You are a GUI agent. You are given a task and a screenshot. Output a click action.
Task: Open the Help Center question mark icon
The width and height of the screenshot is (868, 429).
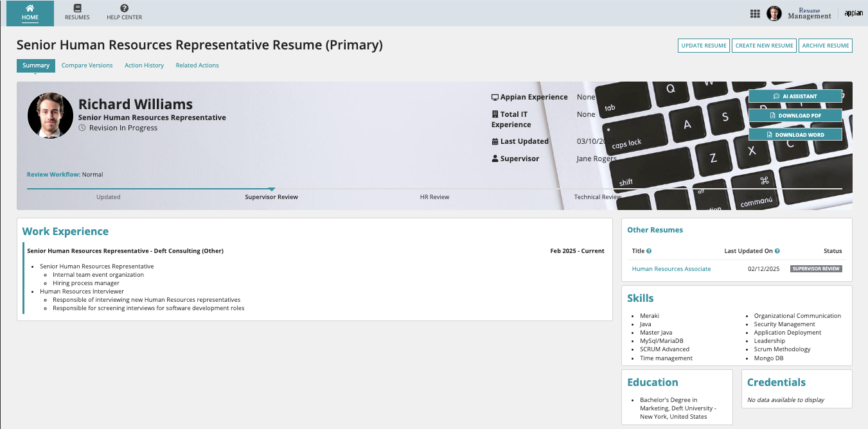coord(124,8)
